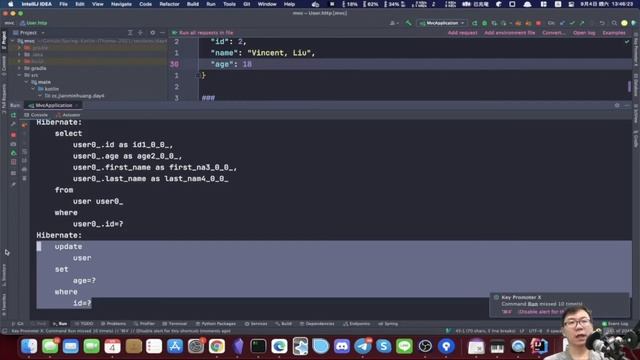
Task: Click Run panel gear settings icon
Action: pyautogui.click(x=617, y=105)
